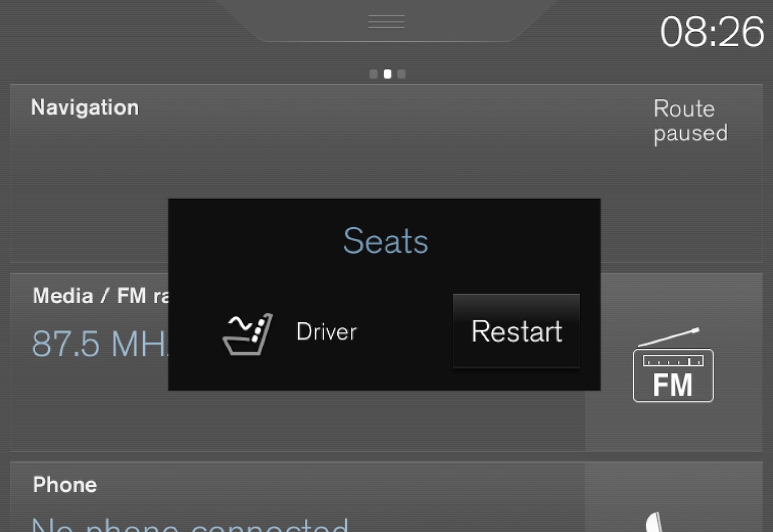773x532 pixels.
Task: Tap the phone handset icon
Action: [x=654, y=522]
